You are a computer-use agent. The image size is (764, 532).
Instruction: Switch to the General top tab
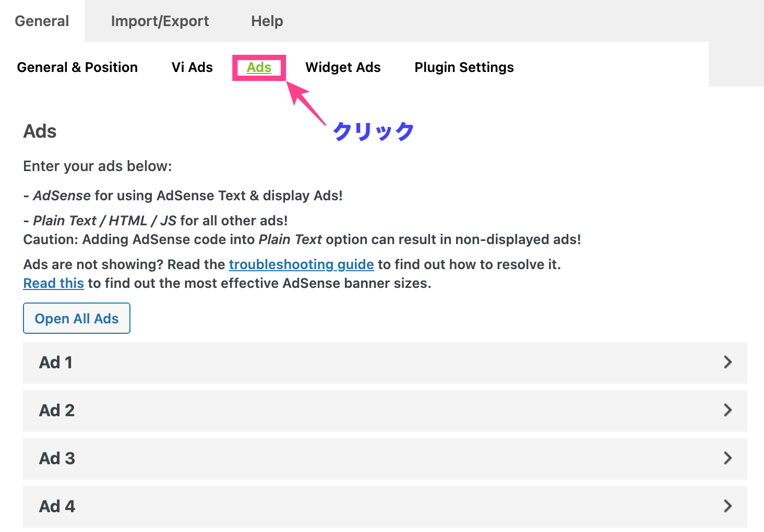point(42,21)
